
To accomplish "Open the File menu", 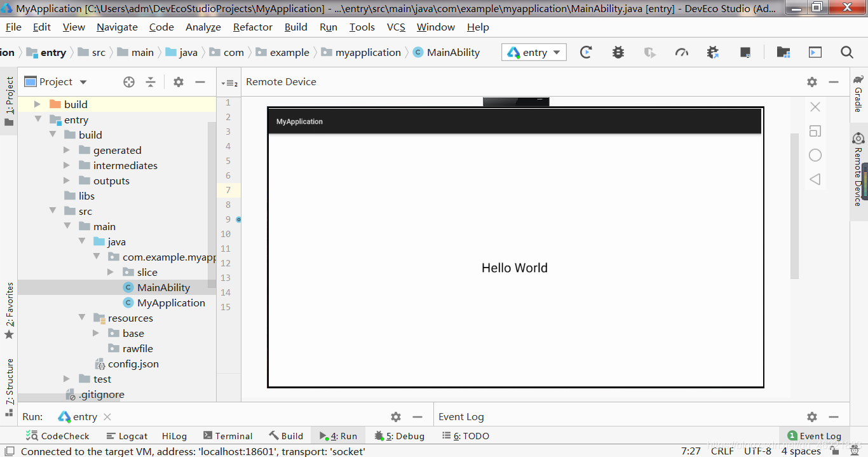I will tap(13, 27).
